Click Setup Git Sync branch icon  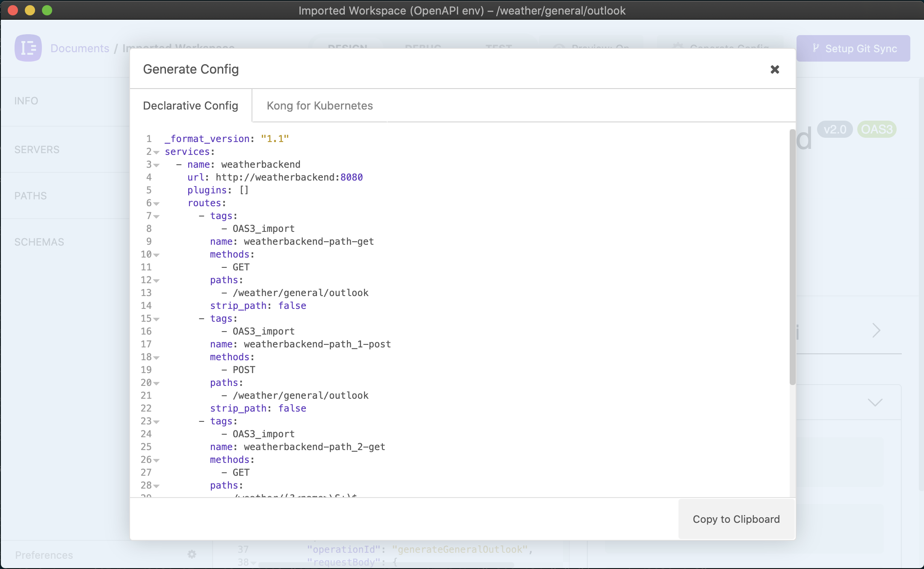pyautogui.click(x=816, y=48)
